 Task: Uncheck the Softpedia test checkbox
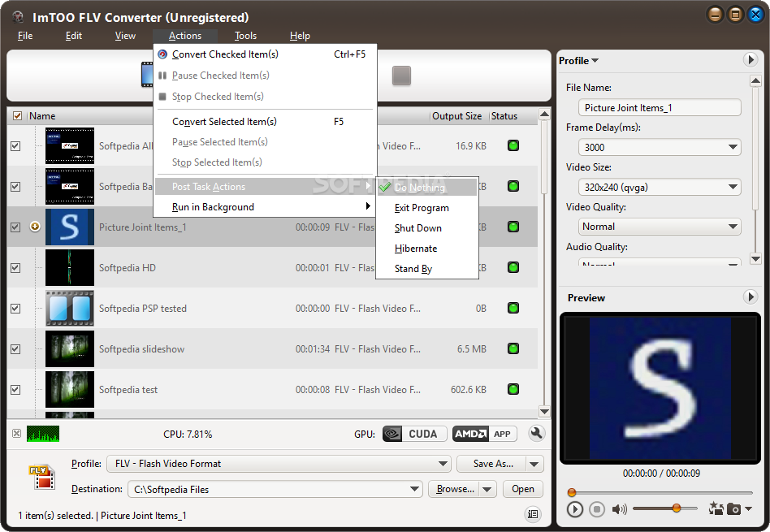15,390
